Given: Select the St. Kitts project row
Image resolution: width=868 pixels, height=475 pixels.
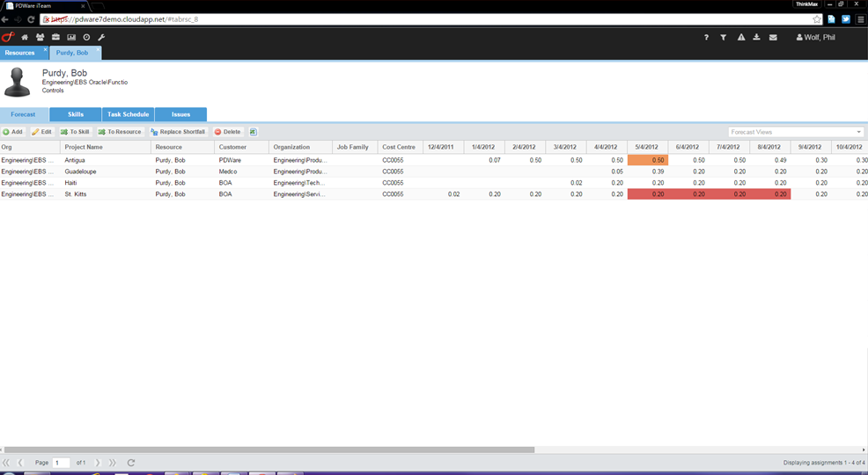Looking at the screenshot, I should (x=434, y=194).
